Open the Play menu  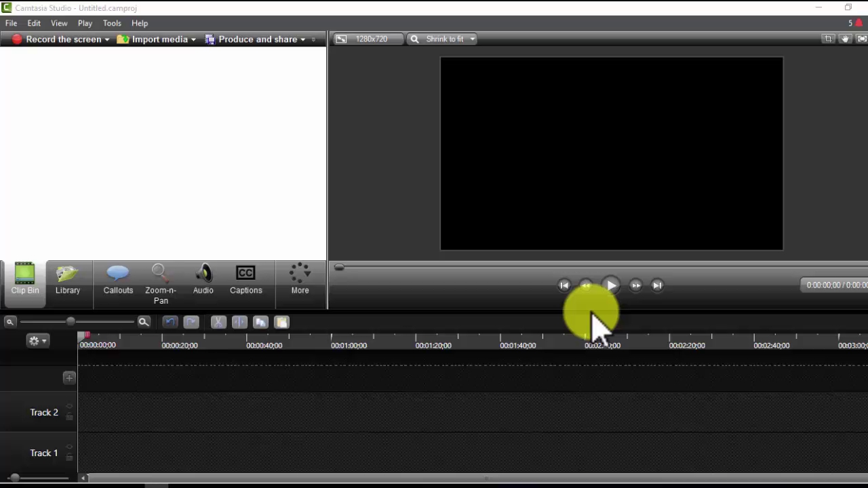click(x=85, y=23)
